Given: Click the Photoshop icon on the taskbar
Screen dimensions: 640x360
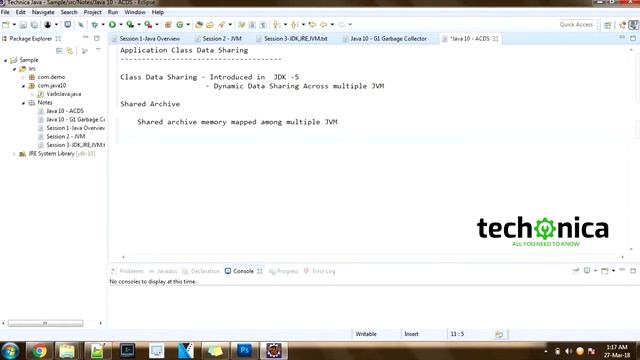Looking at the screenshot, I should [244, 351].
